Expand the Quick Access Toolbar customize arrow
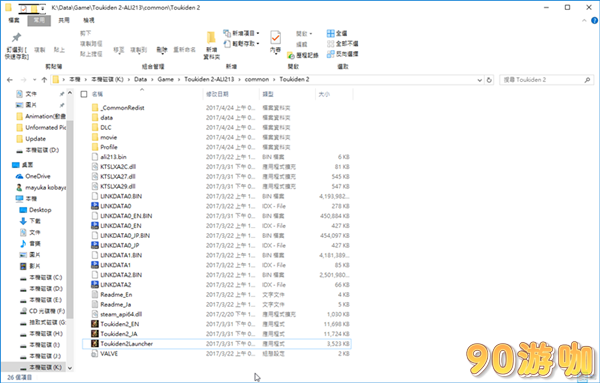The height and width of the screenshot is (383, 600). point(43,8)
